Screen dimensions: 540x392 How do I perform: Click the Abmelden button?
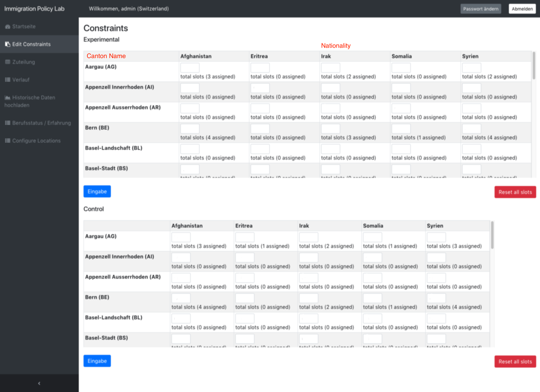point(522,9)
